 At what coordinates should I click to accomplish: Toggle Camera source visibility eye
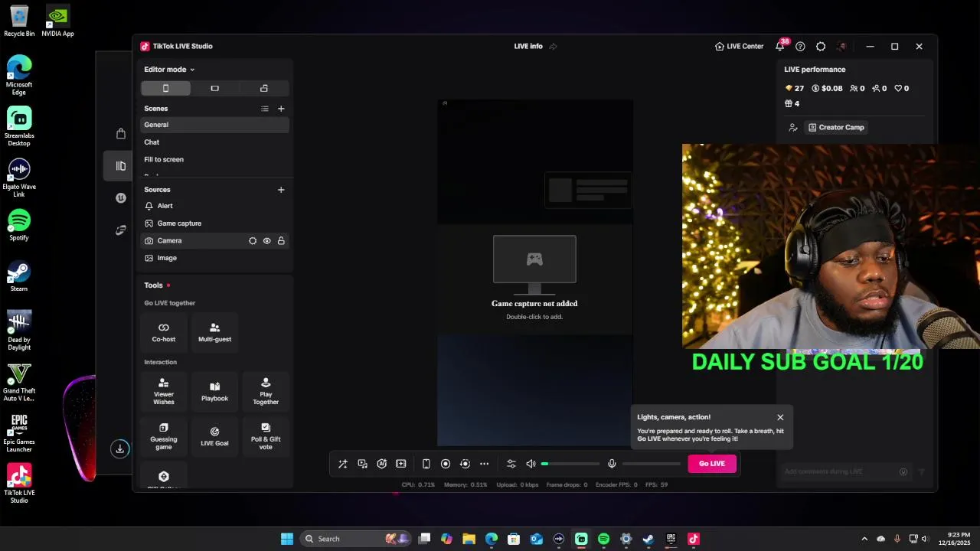tap(267, 241)
